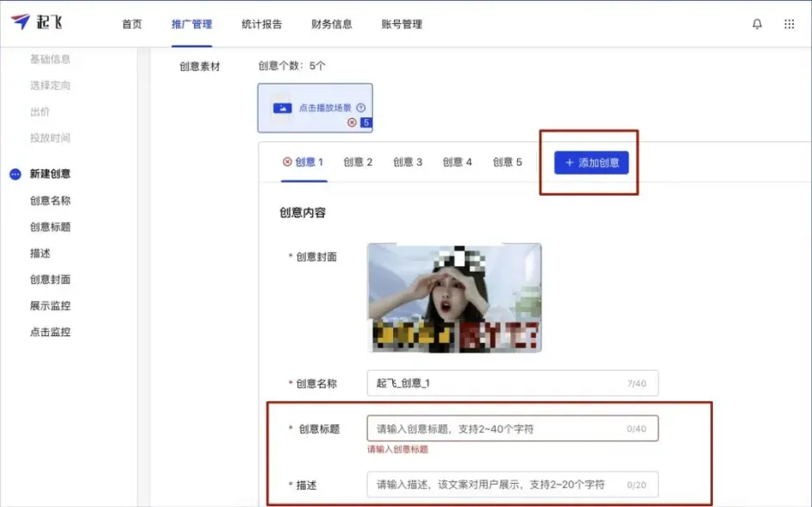Click the 创意个数: 5个 text
Screen dimensions: 812x507
(292, 66)
